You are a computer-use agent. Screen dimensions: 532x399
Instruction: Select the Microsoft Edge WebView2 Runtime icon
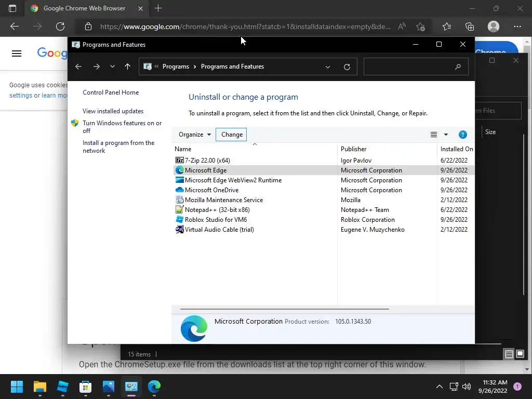[x=179, y=180]
